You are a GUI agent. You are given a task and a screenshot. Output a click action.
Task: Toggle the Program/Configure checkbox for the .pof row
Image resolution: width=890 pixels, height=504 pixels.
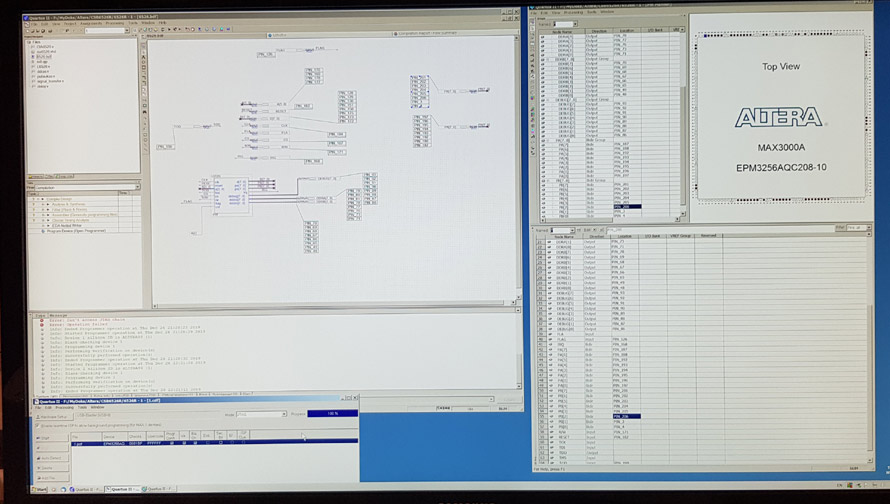[x=172, y=443]
